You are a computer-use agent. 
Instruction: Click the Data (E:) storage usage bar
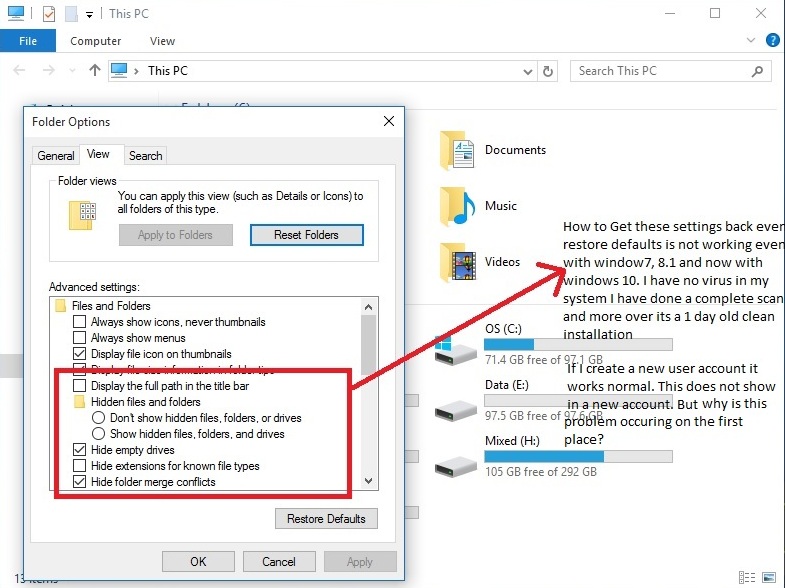click(578, 400)
